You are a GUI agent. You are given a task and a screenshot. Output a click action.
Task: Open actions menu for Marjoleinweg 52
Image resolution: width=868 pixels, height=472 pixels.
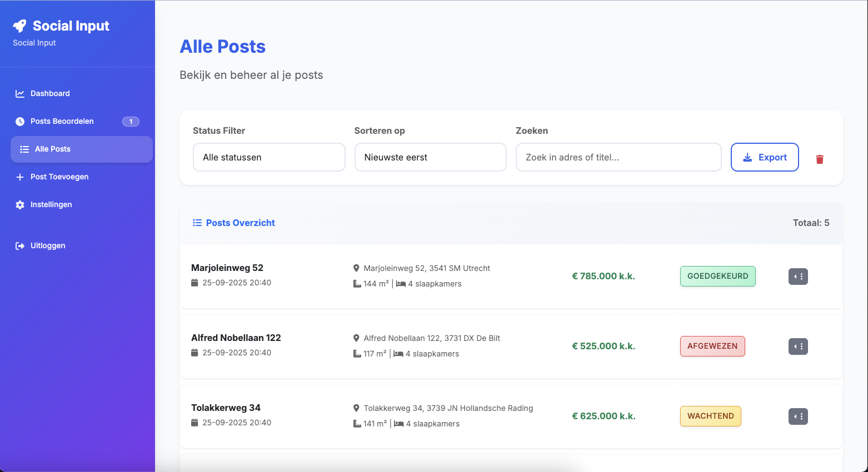[x=797, y=277]
